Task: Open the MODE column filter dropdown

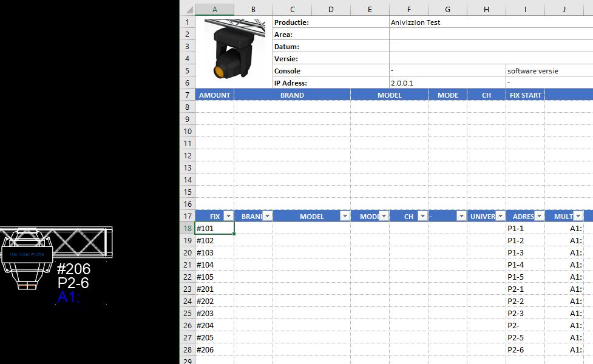Action: [384, 217]
